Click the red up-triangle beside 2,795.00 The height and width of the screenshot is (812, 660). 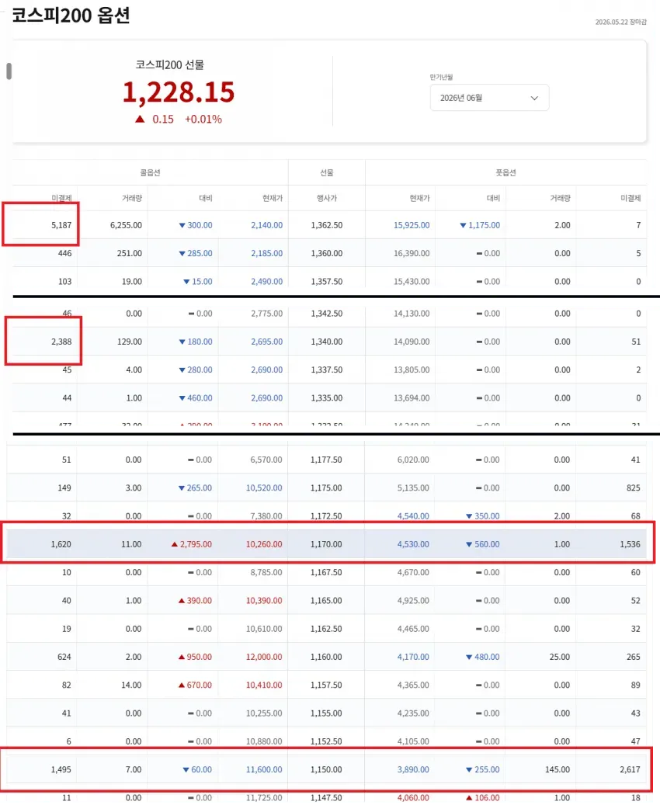175,544
